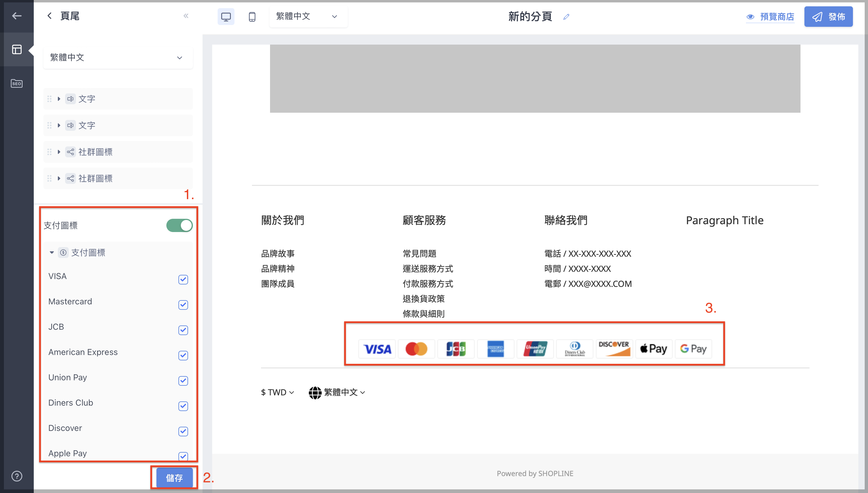Screen dimensions: 868x493
Task: Click the 顧客服務 column heading
Action: (x=424, y=220)
